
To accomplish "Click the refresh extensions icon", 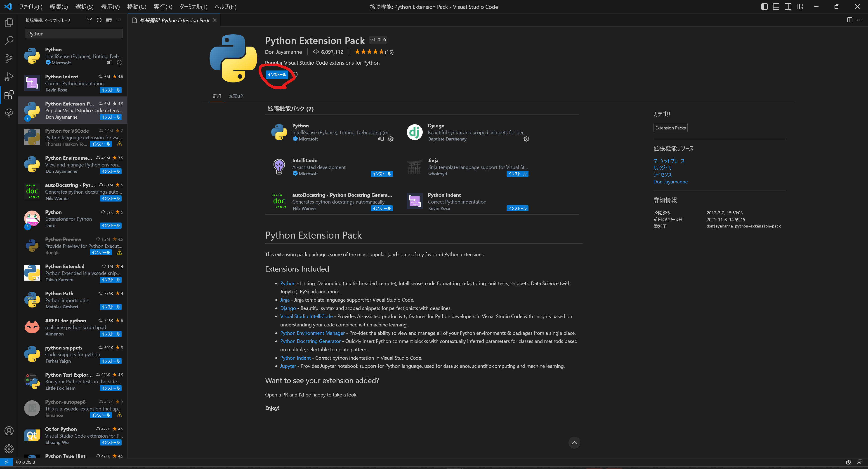I will 99,20.
